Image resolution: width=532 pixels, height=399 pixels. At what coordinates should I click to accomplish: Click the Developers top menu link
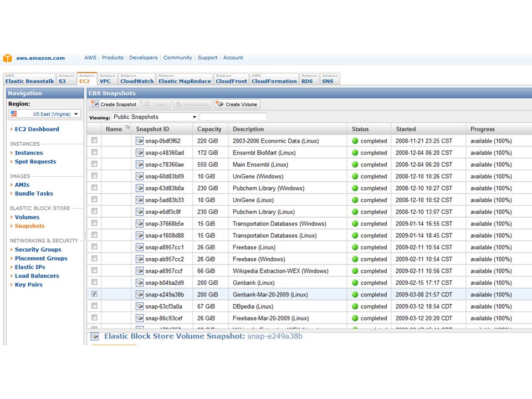pyautogui.click(x=143, y=58)
